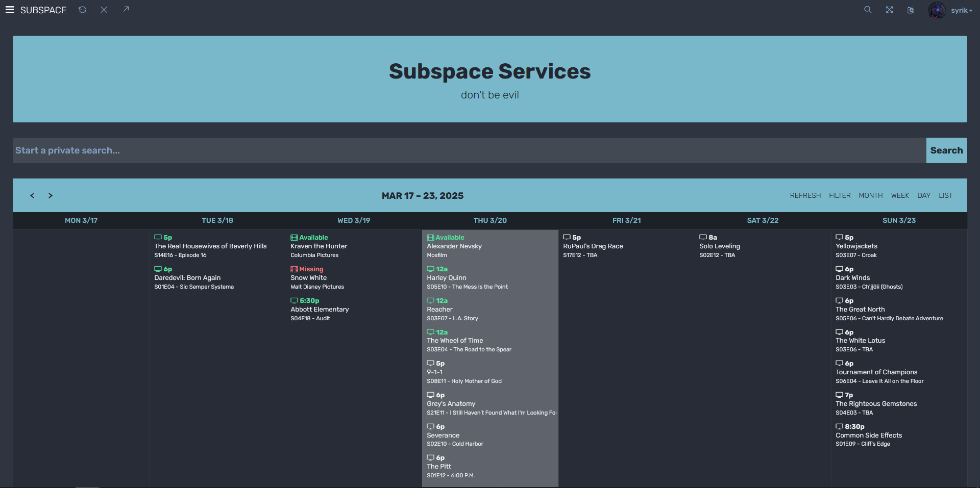Image resolution: width=980 pixels, height=488 pixels.
Task: Toggle fullscreen with the expand icon
Action: pyautogui.click(x=890, y=10)
